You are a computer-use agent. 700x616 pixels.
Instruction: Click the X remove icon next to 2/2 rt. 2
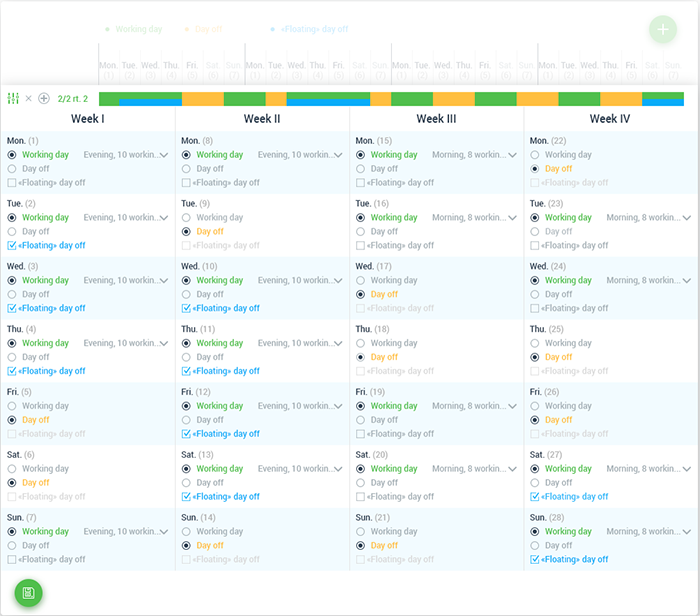(29, 98)
